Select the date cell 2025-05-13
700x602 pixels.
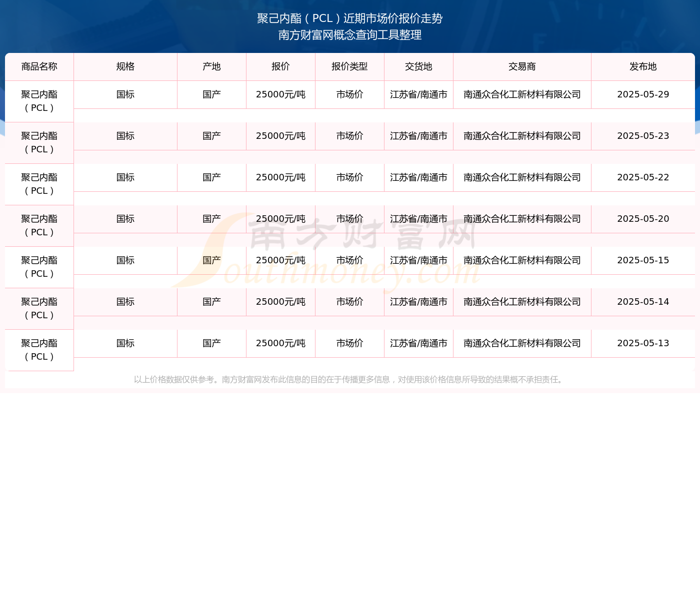(x=643, y=343)
